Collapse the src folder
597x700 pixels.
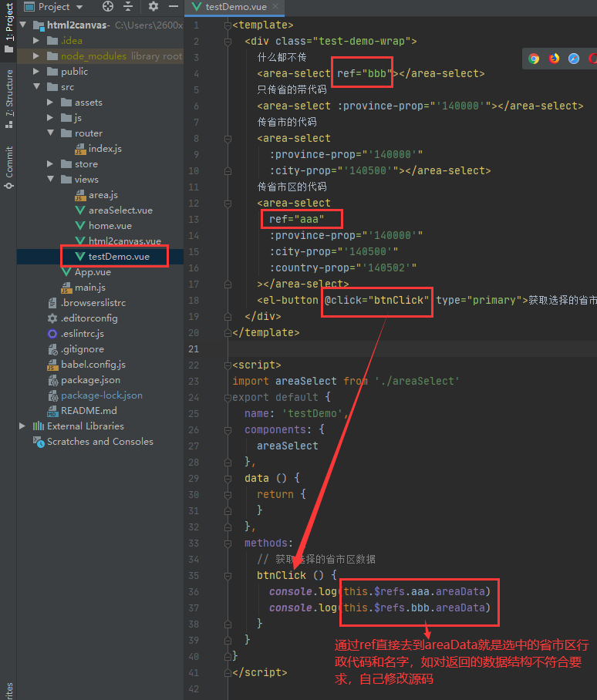[36, 86]
